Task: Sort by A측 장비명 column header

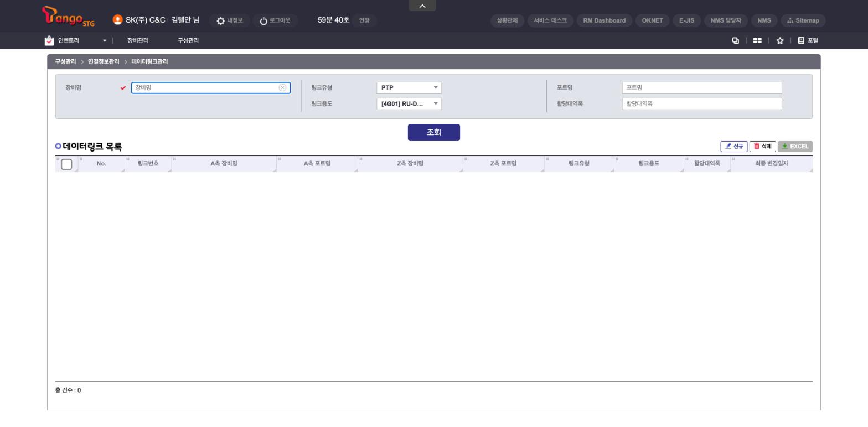Action: pos(224,164)
